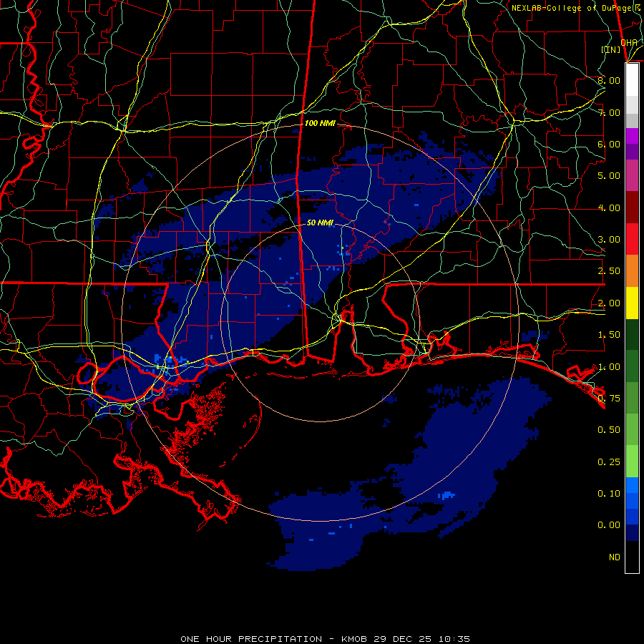The image size is (644, 644).
Task: Click the 8.00 legend value
Action: click(609, 80)
